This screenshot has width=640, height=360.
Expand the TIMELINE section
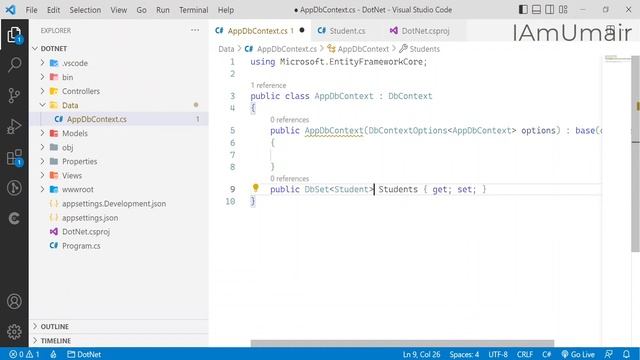coord(119,340)
